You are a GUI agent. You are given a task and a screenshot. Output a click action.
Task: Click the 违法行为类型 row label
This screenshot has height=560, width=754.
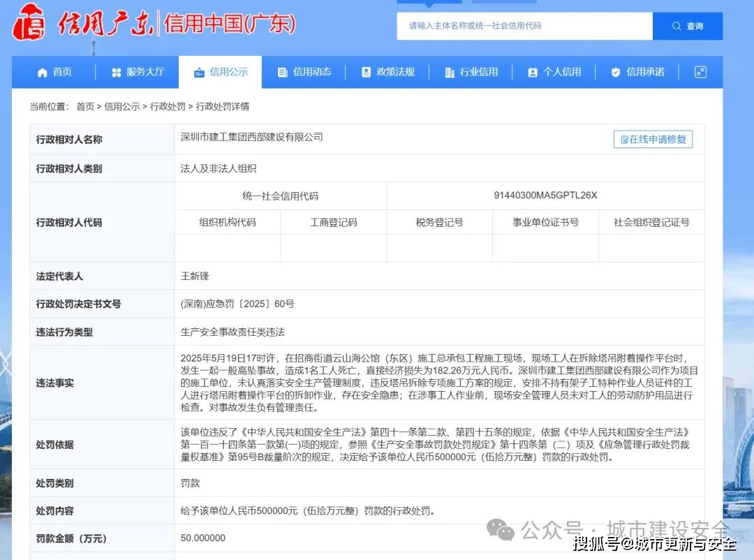[64, 332]
